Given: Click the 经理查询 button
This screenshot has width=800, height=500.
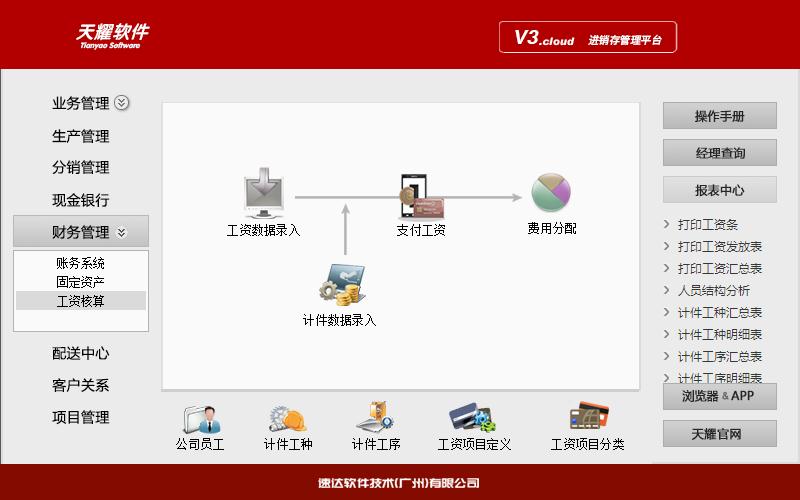Looking at the screenshot, I should point(719,153).
